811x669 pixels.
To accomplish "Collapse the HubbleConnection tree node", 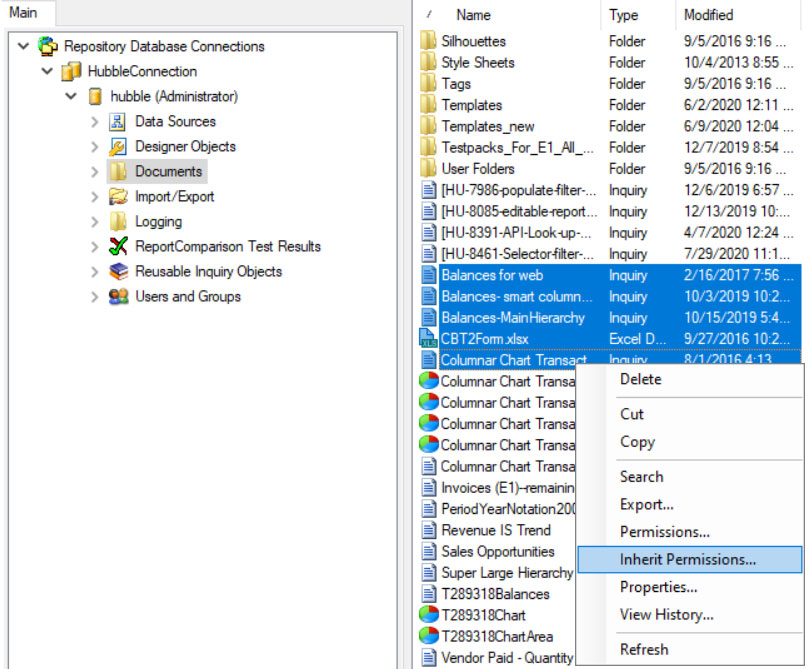I will pyautogui.click(x=47, y=72).
